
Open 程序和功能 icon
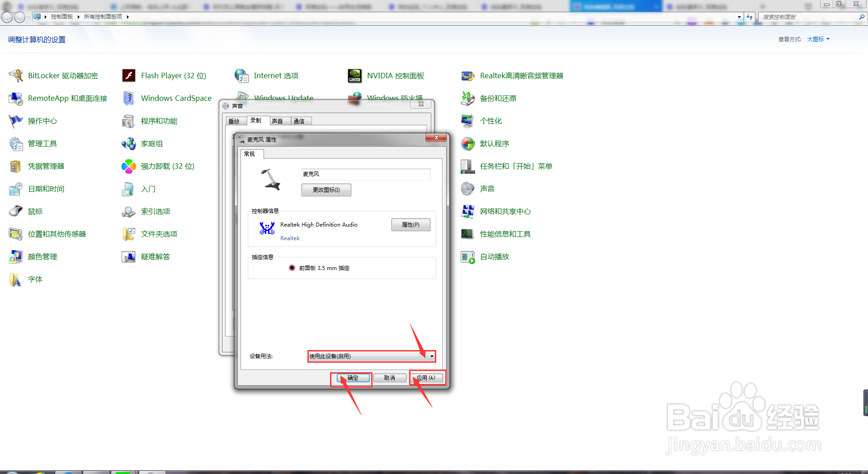pyautogui.click(x=129, y=121)
